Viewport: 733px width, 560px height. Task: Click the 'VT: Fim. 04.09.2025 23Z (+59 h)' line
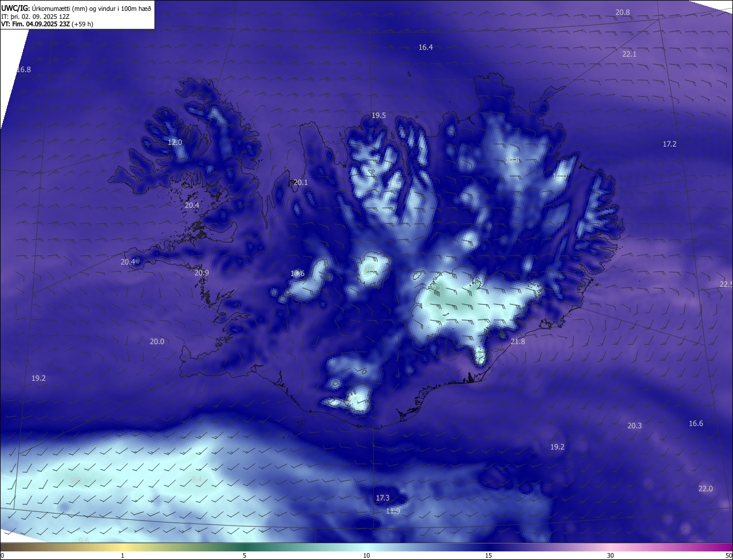(47, 24)
